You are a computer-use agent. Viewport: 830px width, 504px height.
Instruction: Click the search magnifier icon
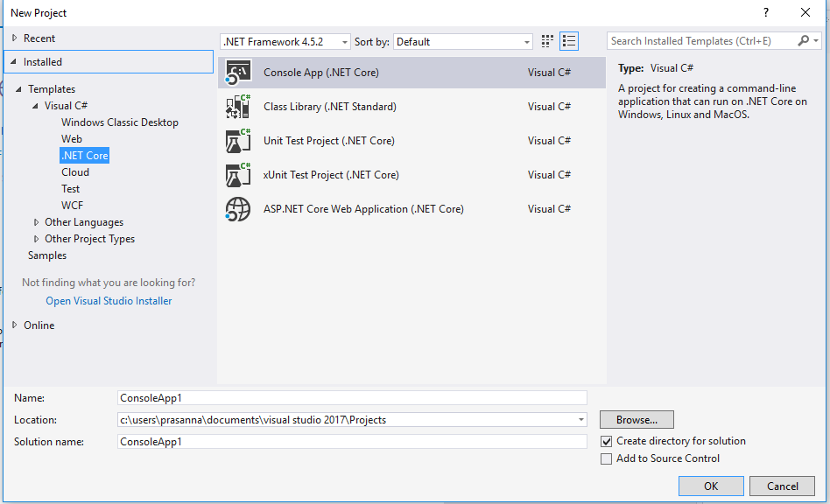[x=804, y=41]
